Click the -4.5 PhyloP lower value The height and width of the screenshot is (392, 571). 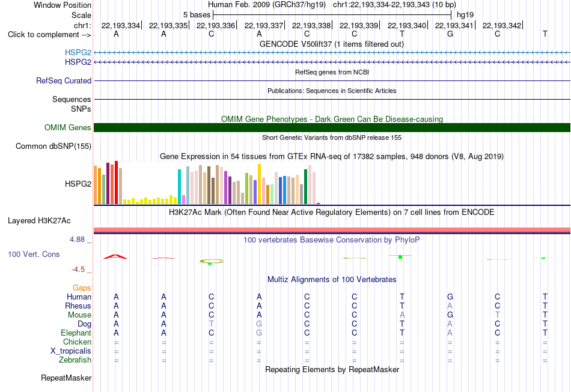click(x=78, y=270)
